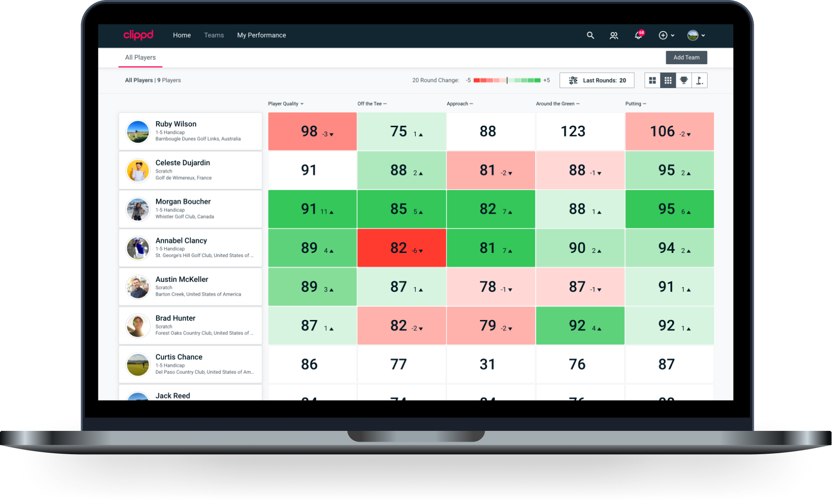The image size is (832, 504).
Task: Switch to heatmap grid view
Action: (668, 81)
